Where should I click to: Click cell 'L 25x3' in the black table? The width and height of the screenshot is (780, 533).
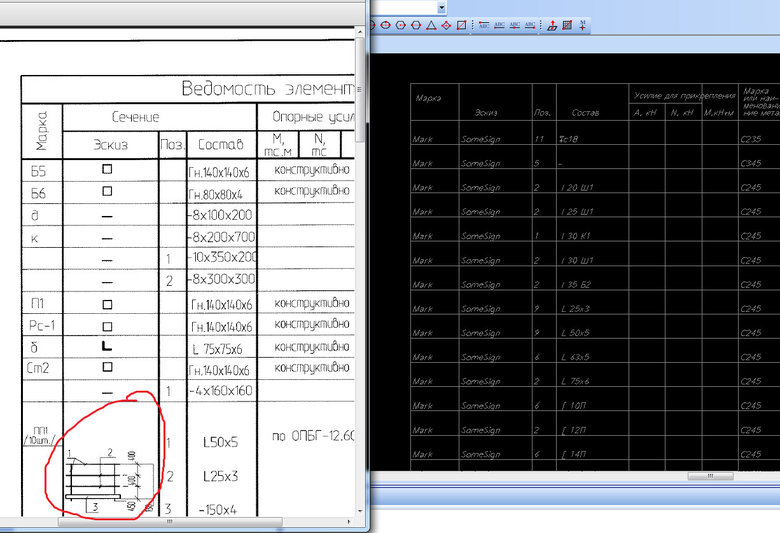coord(576,309)
